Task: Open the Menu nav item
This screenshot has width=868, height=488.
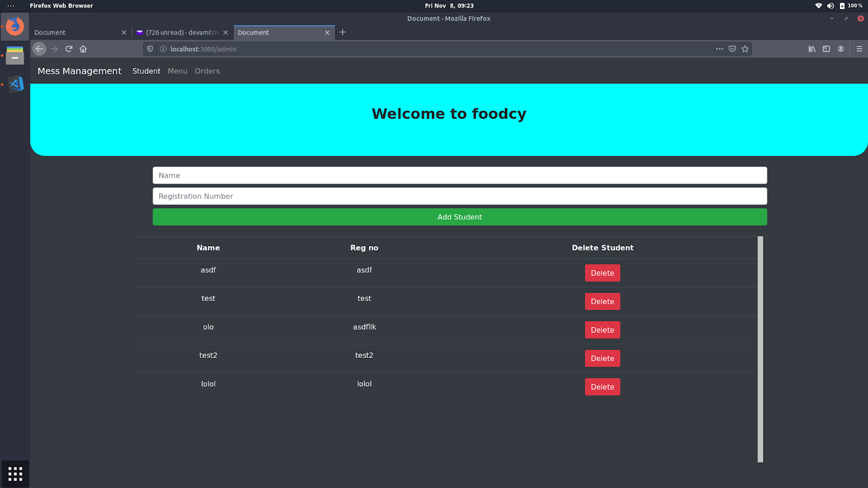Action: pos(177,71)
